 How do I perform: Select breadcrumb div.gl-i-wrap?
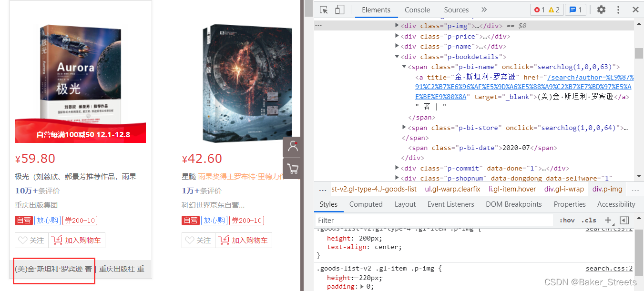coord(564,189)
